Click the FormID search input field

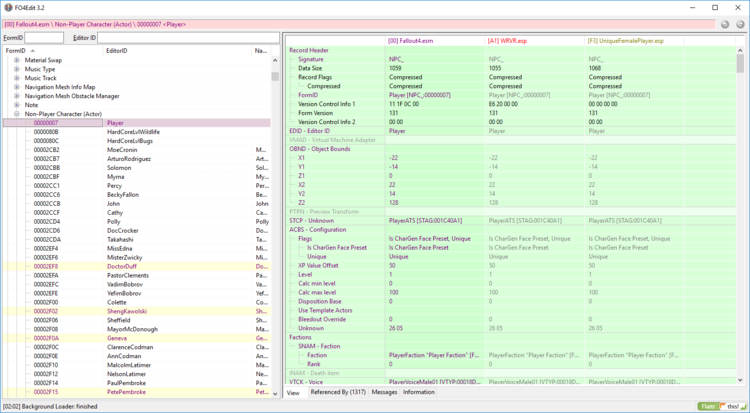[44, 38]
